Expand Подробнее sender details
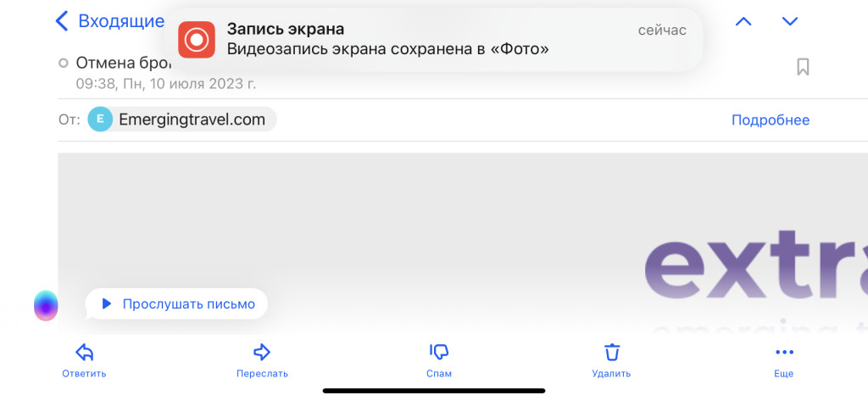This screenshot has width=868, height=401. (770, 120)
